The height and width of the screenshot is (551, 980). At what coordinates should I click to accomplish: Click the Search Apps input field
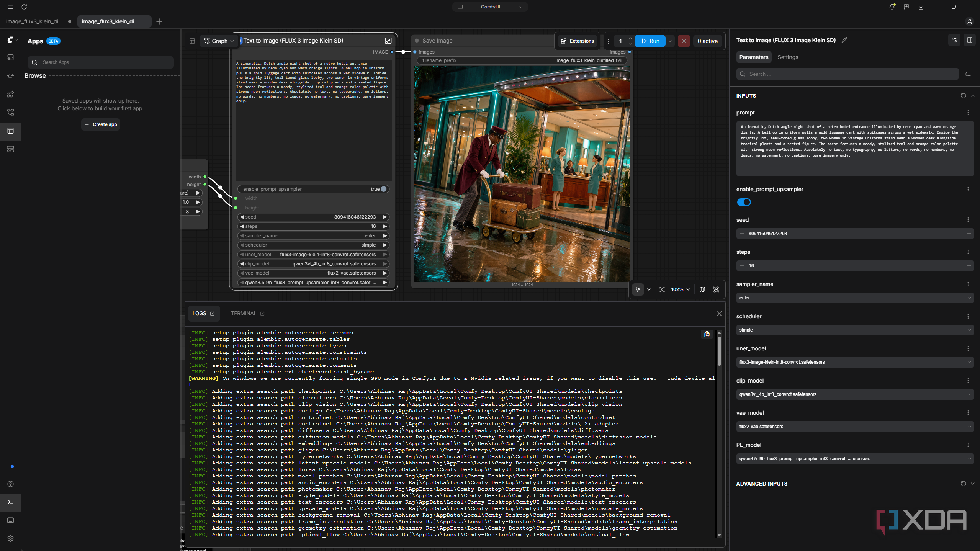click(x=101, y=62)
